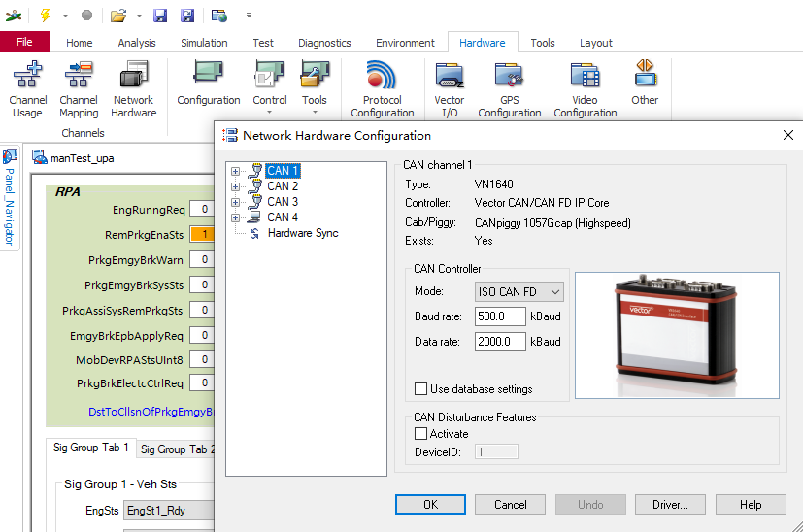Open quick access toolbar customize arrow
803x532 pixels.
[x=249, y=16]
